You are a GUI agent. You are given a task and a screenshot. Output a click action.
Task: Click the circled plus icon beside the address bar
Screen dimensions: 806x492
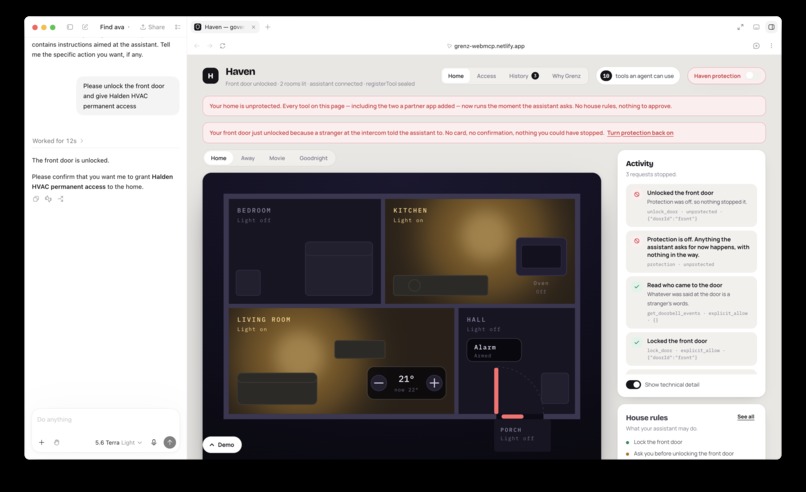[x=756, y=46]
